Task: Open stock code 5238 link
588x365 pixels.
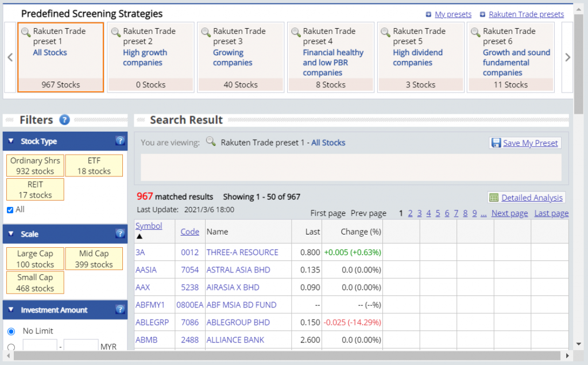Action: tap(189, 287)
